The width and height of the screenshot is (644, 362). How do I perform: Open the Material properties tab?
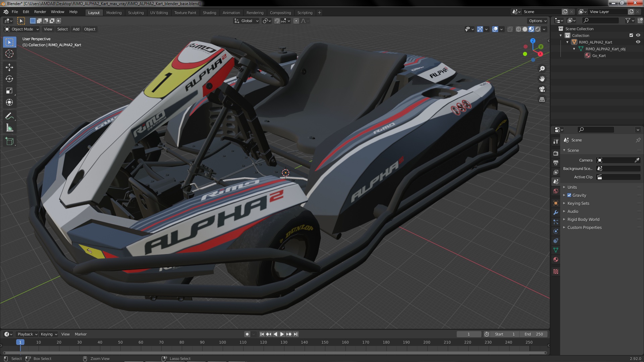(556, 259)
